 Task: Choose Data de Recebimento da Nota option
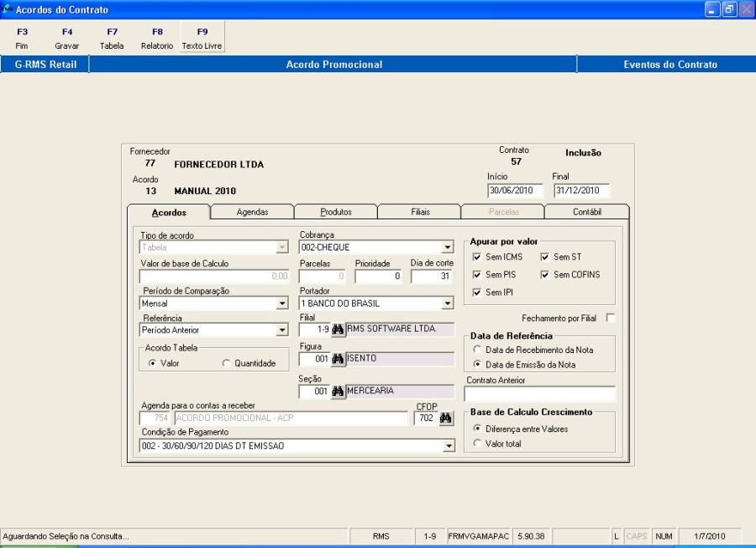(x=477, y=350)
